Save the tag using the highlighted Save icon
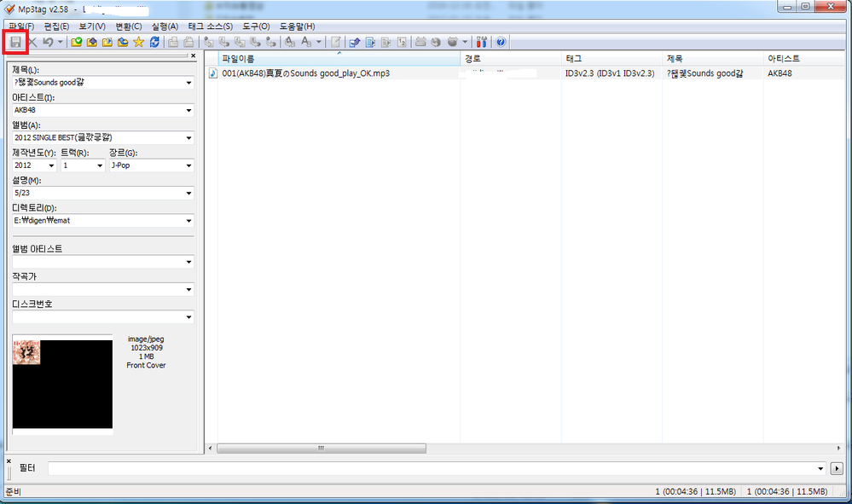The image size is (852, 504). [16, 42]
